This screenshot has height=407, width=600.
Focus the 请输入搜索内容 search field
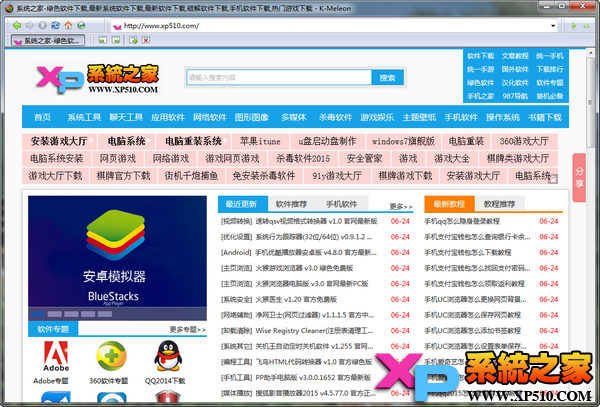[x=279, y=78]
